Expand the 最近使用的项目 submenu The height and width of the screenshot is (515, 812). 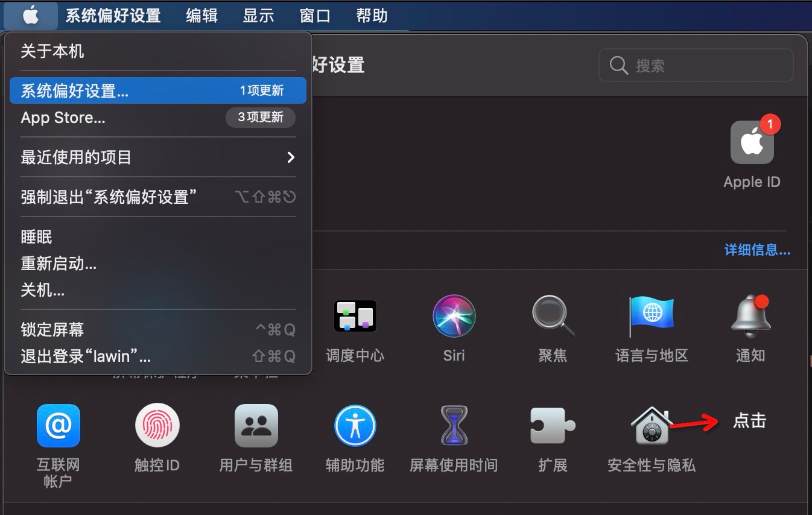157,157
